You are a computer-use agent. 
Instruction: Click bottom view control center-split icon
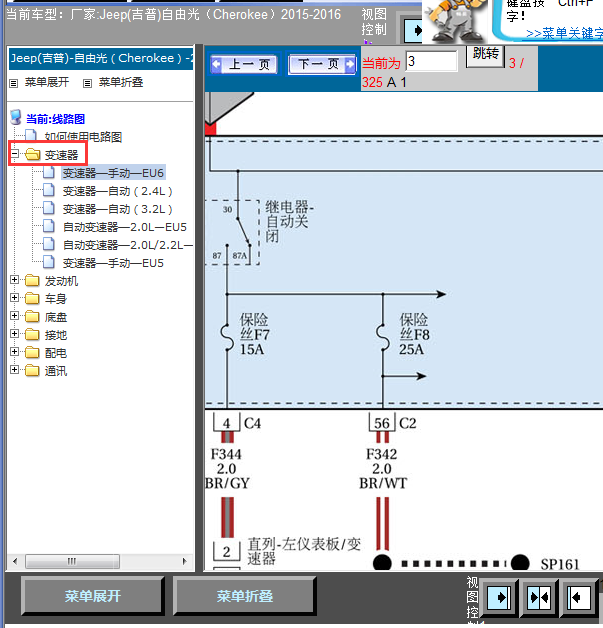(x=539, y=598)
